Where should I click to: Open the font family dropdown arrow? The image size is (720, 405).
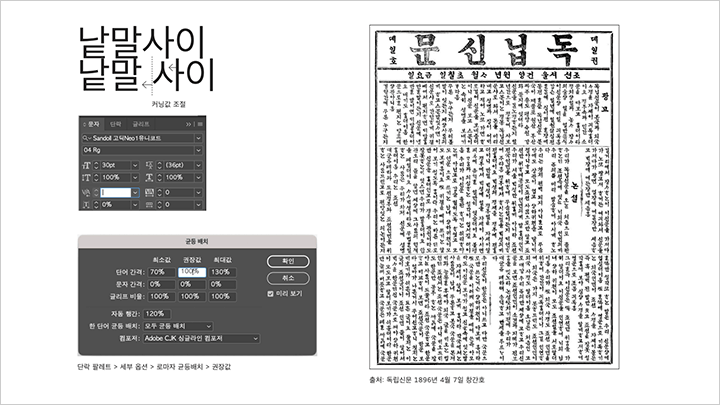(x=198, y=138)
